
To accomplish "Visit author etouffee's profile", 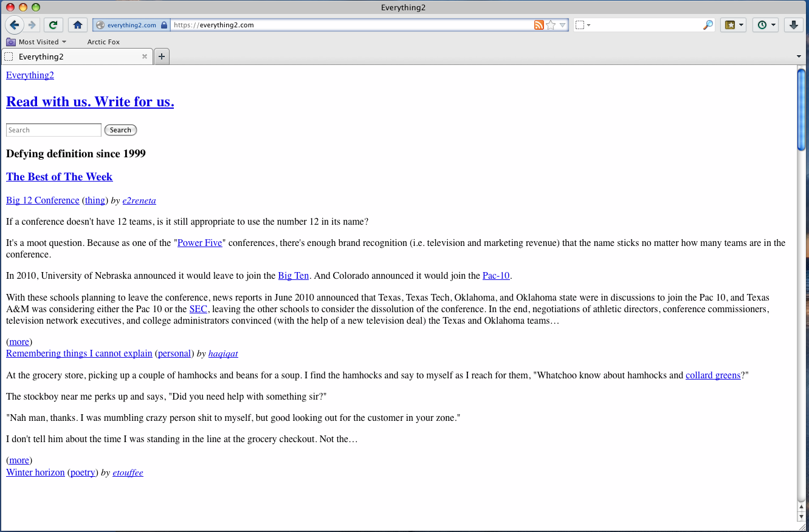I will [x=128, y=472].
